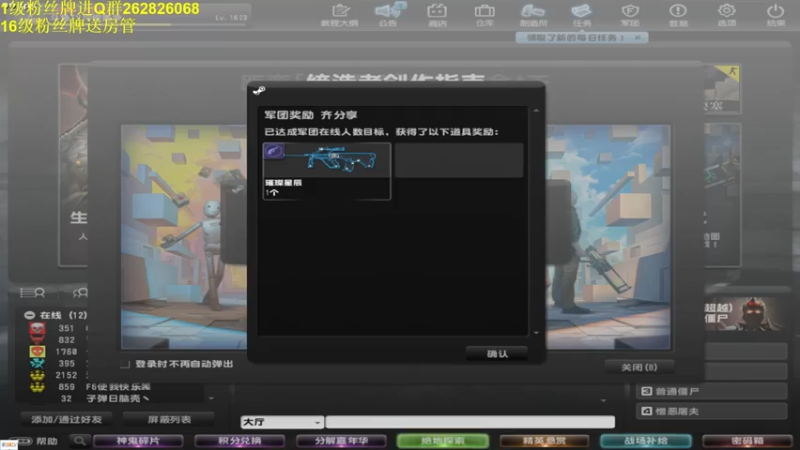Click the reward dialog scrollbar down arrow

536,333
